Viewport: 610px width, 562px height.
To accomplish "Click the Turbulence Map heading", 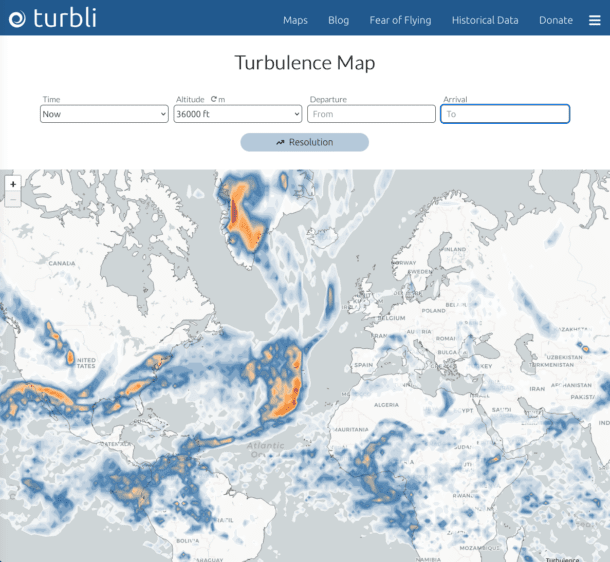I will tap(305, 63).
